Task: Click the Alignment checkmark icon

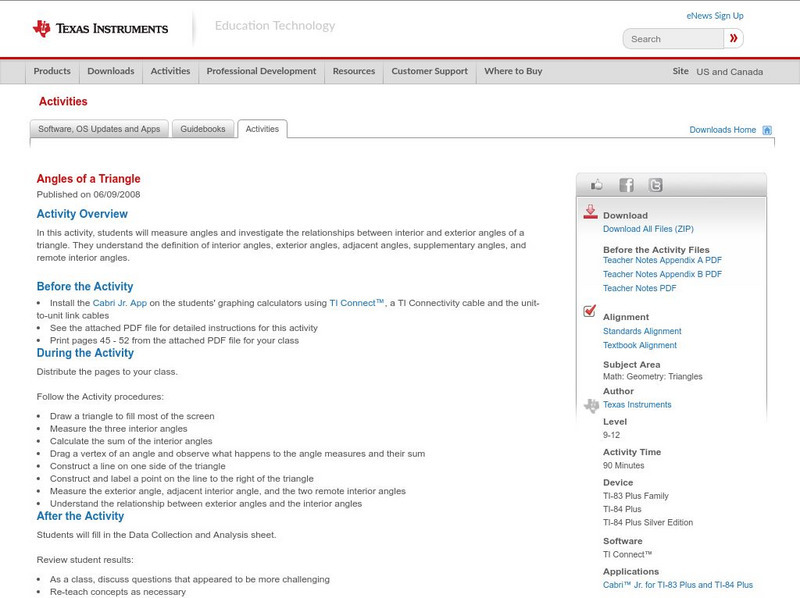Action: [589, 310]
